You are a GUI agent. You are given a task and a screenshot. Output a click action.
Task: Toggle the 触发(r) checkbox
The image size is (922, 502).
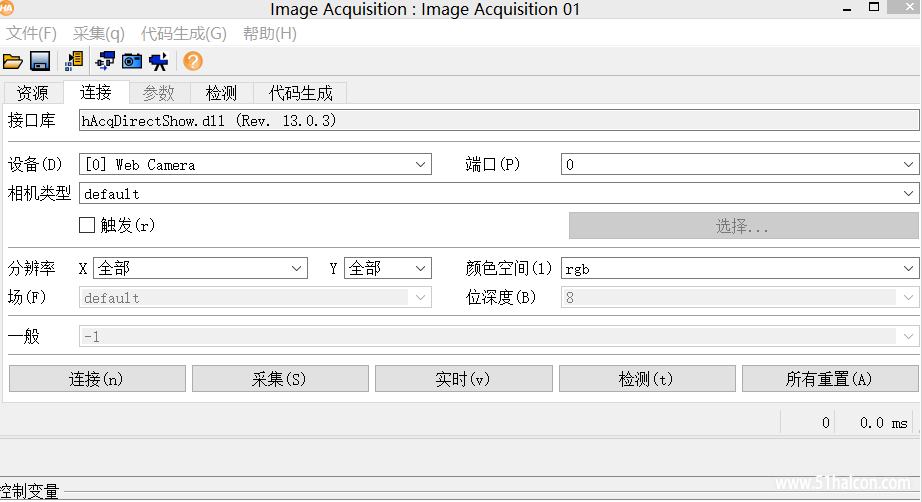[x=87, y=225]
